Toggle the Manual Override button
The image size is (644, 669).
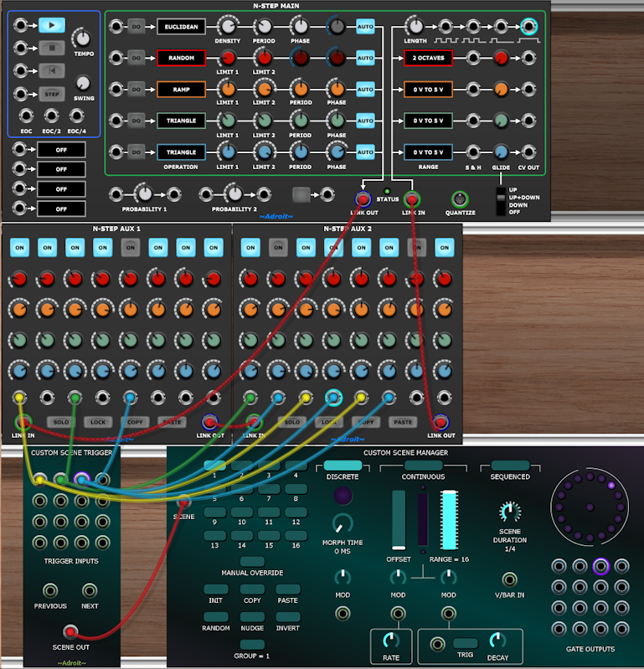click(x=252, y=561)
